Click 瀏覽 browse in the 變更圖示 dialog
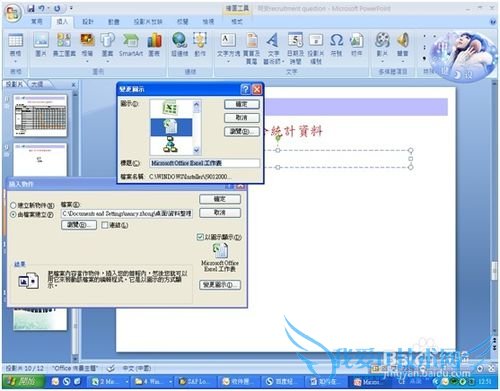This screenshot has height=391, width=500. click(242, 131)
